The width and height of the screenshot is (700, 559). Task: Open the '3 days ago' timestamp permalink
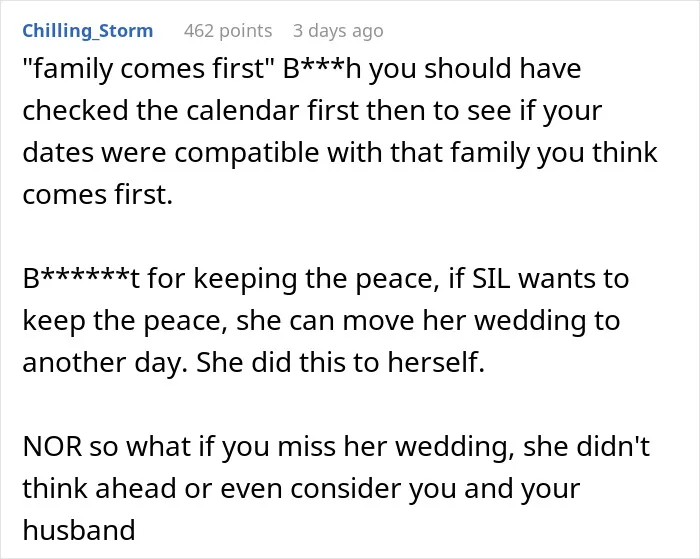point(338,31)
